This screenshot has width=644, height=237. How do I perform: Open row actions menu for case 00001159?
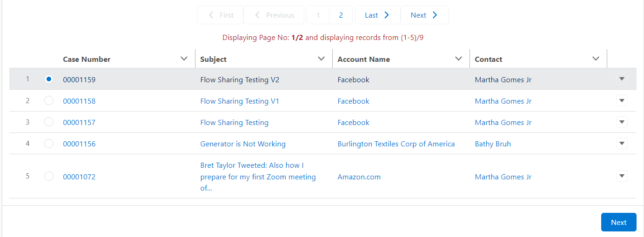622,79
